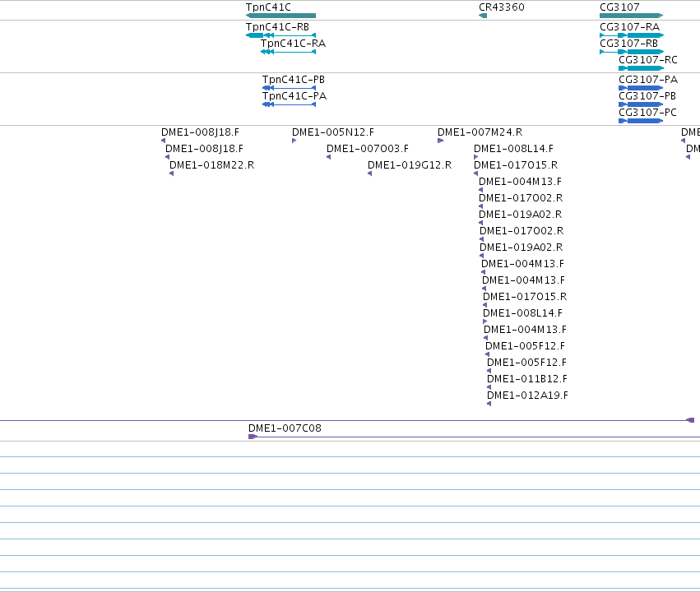The height and width of the screenshot is (592, 700).
Task: Click the DME1-007O03.F feature label
Action: click(x=368, y=149)
